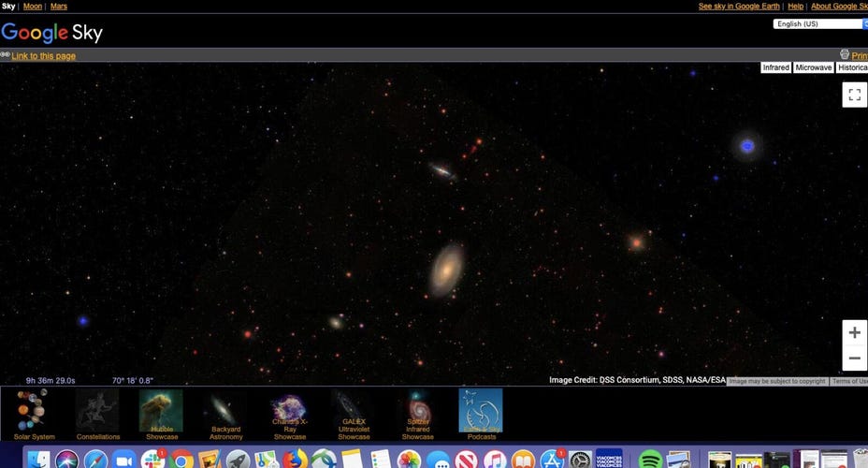Open the Solar System gallery
This screenshot has width=868, height=468.
(34, 415)
